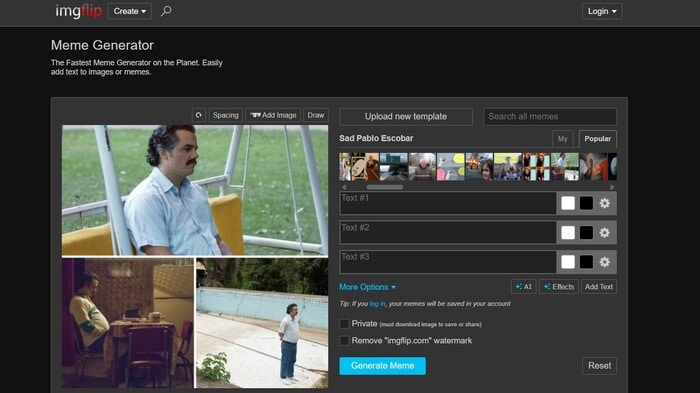
Task: Open black outline color swatch for Text #1
Action: 586,203
